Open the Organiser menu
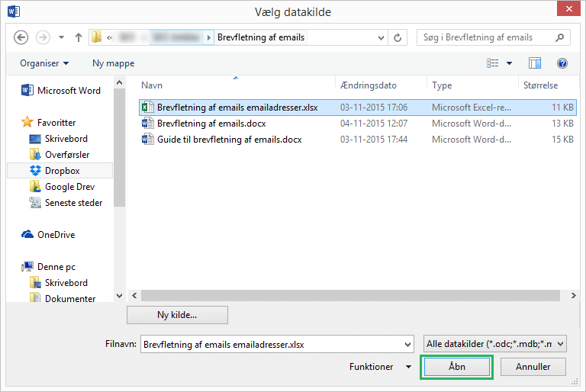586x392 pixels. pyautogui.click(x=44, y=63)
